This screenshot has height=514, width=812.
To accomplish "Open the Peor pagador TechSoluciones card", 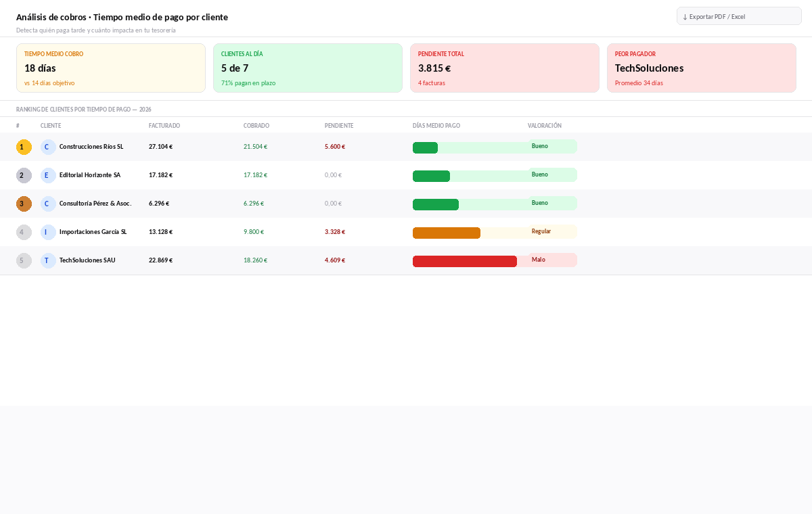I will click(702, 68).
